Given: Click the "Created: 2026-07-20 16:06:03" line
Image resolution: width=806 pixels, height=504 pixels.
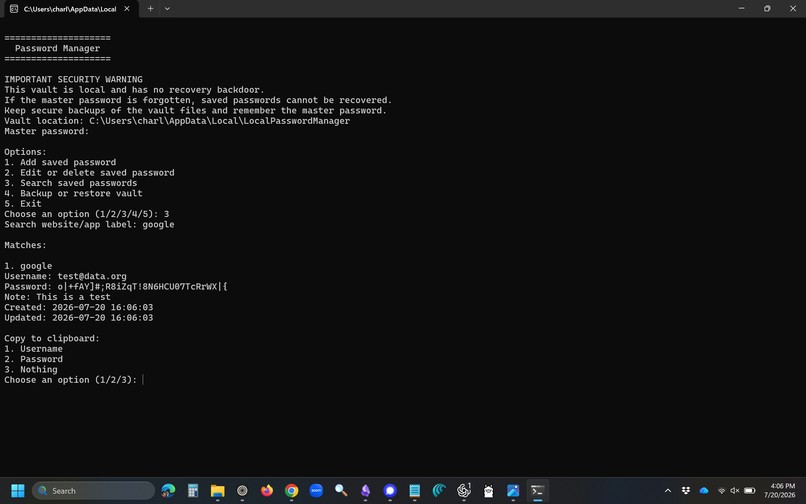Looking at the screenshot, I should [x=79, y=308].
